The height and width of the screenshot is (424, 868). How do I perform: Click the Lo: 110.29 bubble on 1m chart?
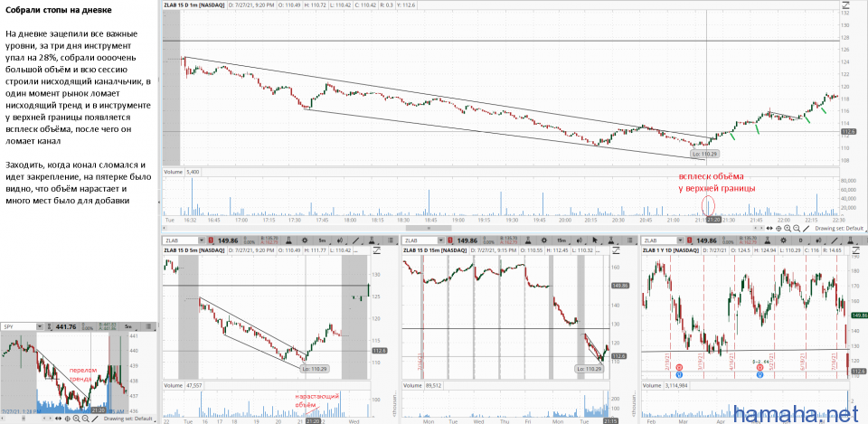[704, 153]
